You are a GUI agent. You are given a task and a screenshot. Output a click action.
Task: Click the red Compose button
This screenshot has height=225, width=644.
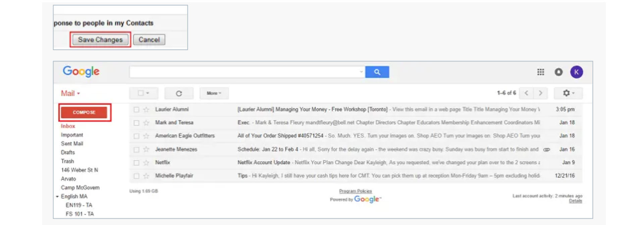(x=84, y=112)
